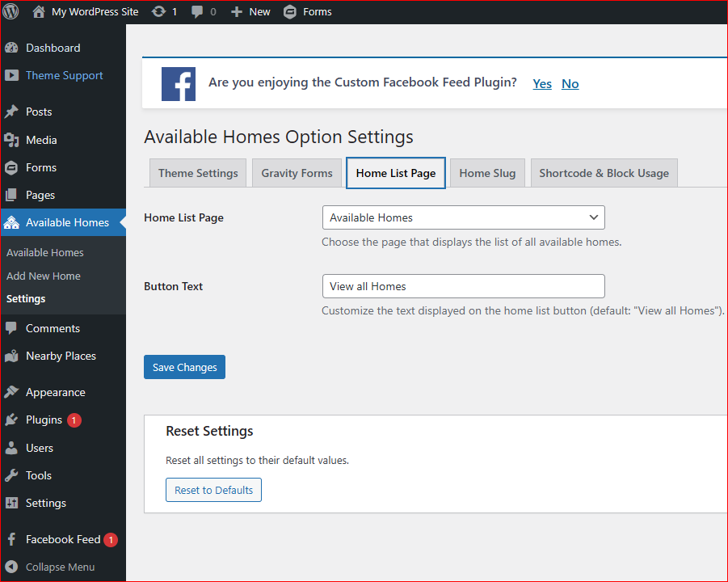The image size is (728, 582).
Task: Open the updates icon in admin bar
Action: 159,11
